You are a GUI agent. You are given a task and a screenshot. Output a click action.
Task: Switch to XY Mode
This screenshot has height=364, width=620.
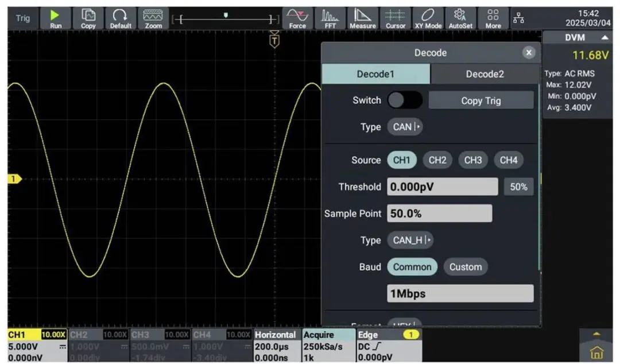click(x=428, y=18)
